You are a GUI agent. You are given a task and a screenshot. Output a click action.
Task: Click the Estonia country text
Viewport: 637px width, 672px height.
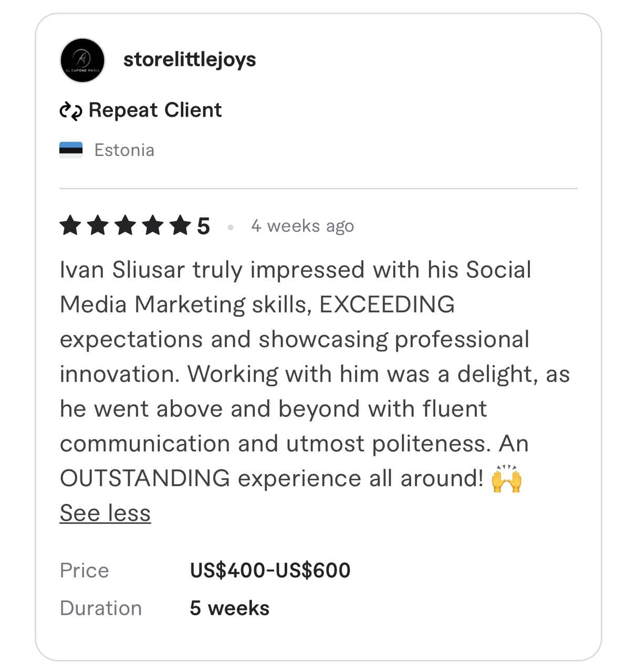click(x=124, y=150)
